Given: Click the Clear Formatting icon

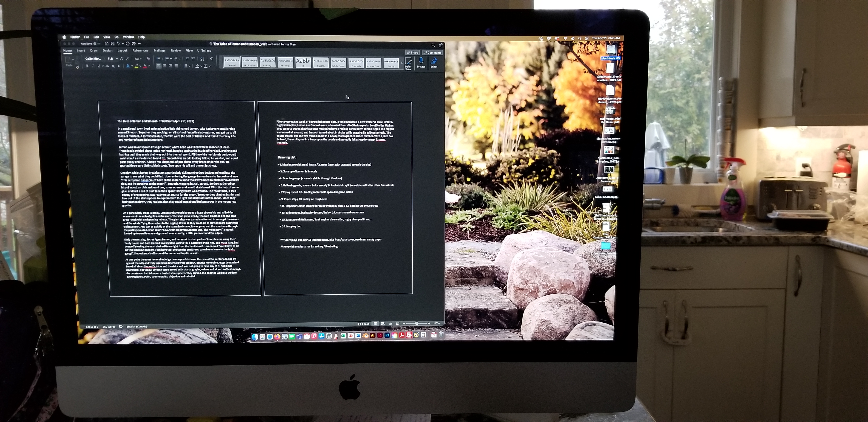Looking at the screenshot, I should coord(148,59).
